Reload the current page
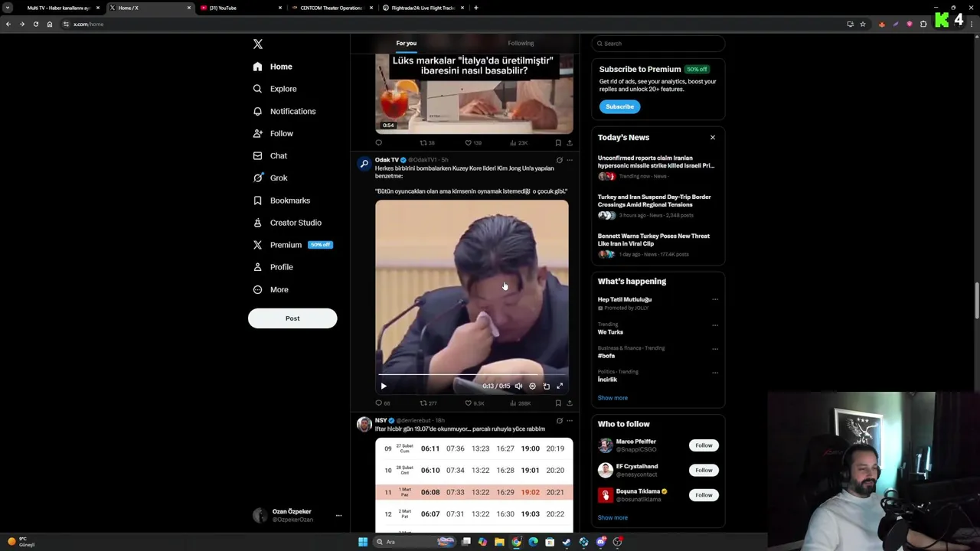The height and width of the screenshot is (551, 980). 35,24
